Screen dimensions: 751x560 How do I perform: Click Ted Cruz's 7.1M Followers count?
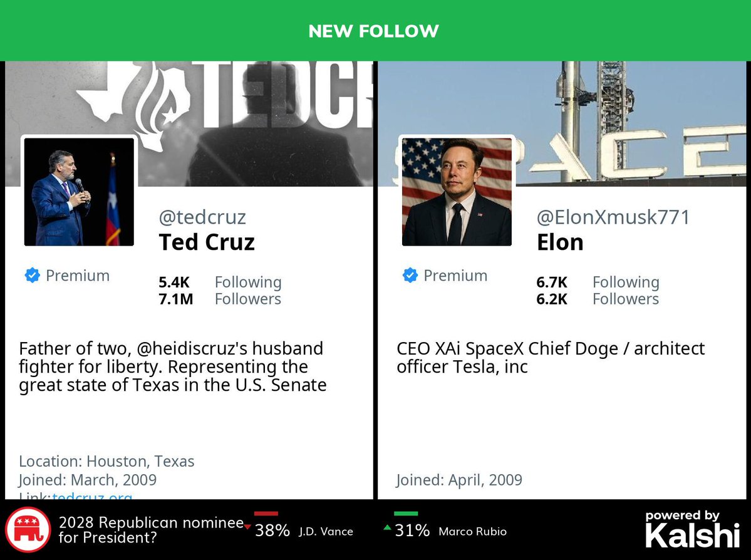[x=176, y=299]
